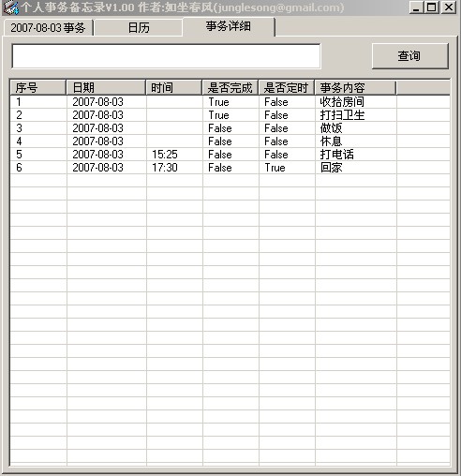Click the 事务内容 column header
The height and width of the screenshot is (476, 461).
[355, 87]
